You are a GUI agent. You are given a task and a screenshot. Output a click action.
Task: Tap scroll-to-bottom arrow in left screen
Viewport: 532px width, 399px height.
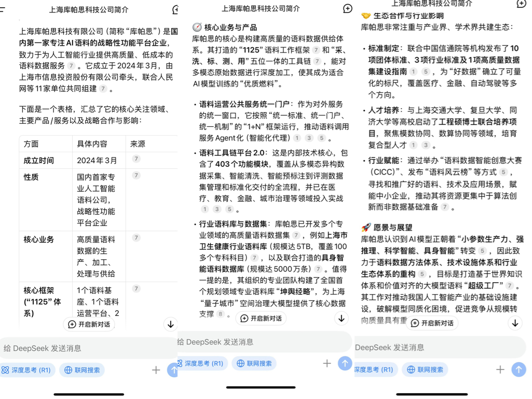pos(171,324)
